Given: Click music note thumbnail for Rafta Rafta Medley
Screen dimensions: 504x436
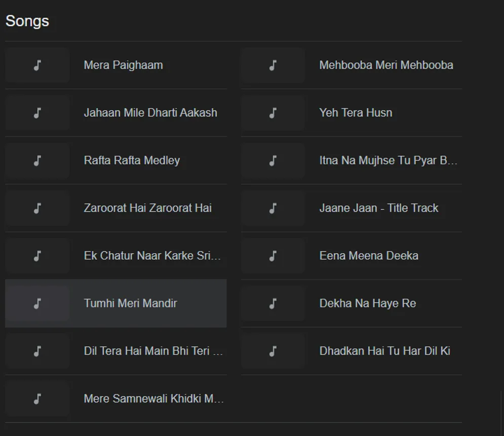Looking at the screenshot, I should pos(37,161).
